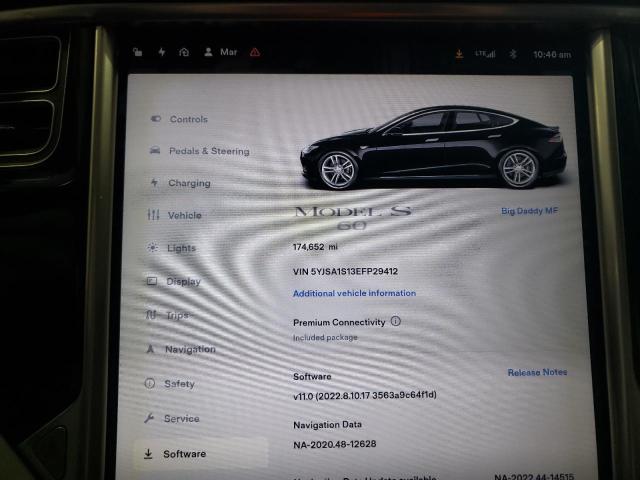Tap the black Model S car image
The image size is (640, 480).
(433, 149)
